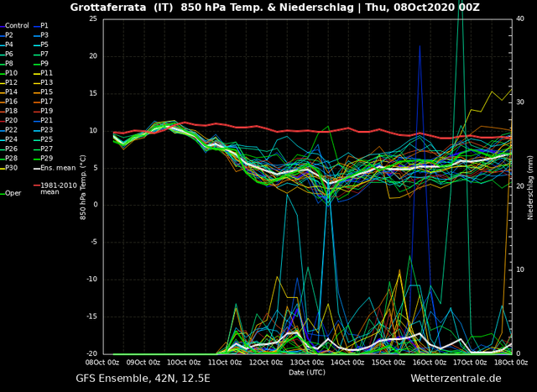Select legend entry 'P2'
537x392 pixels.
(x=7, y=35)
